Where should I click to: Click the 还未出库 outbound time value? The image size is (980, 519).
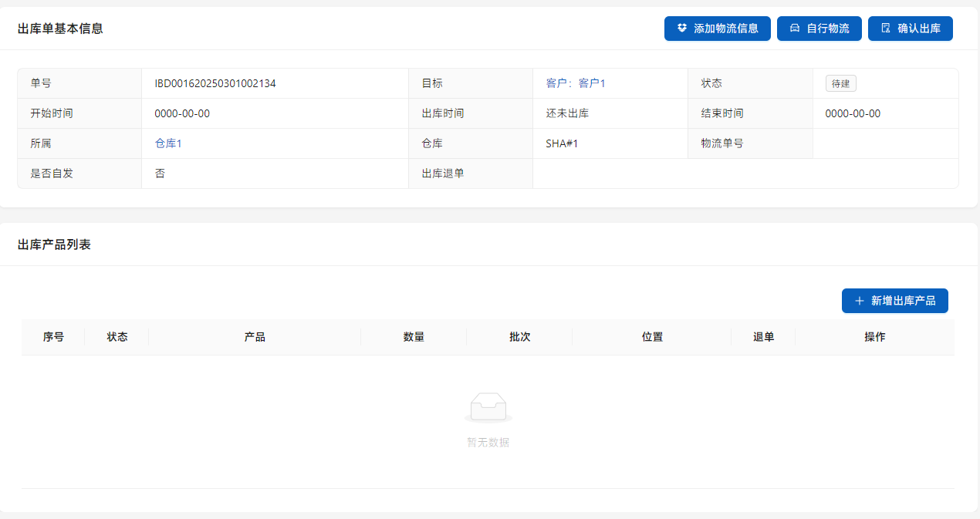pos(567,113)
